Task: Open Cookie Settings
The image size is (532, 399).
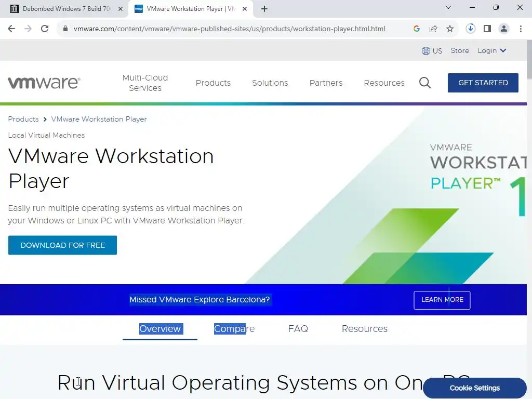Action: (475, 388)
